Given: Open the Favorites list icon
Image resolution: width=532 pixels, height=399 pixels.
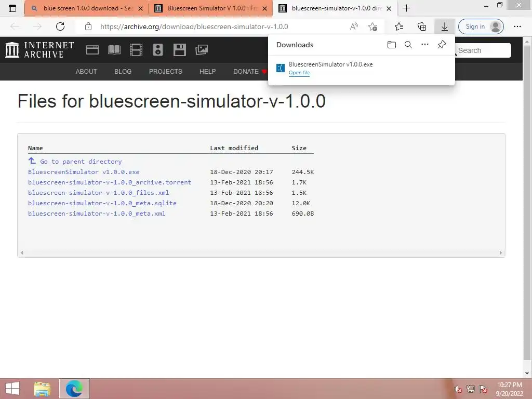Looking at the screenshot, I should click(x=399, y=26).
